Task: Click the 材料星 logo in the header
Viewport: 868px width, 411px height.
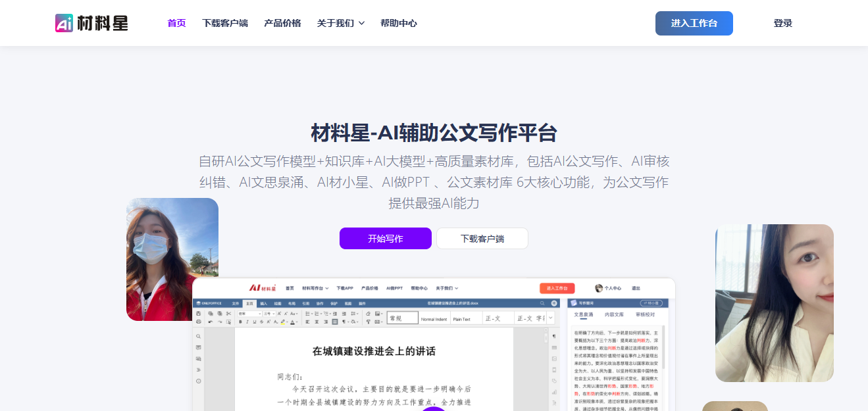Action: (x=91, y=23)
